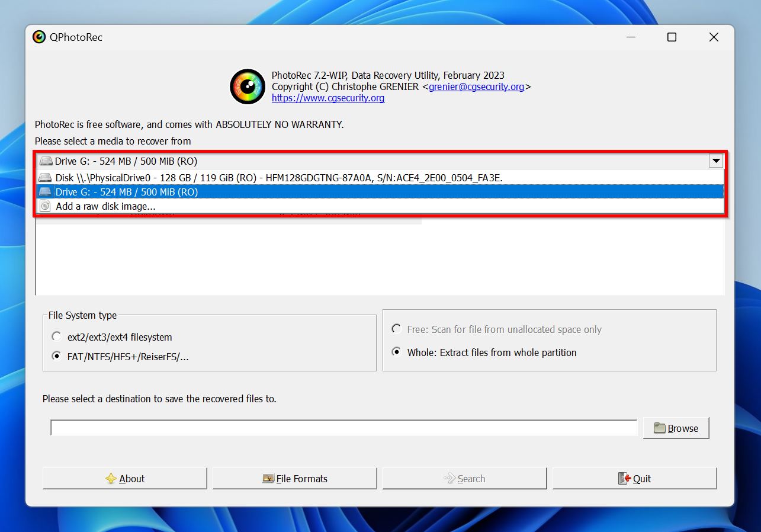Click the destination path input field
This screenshot has height=532, width=761.
click(x=342, y=428)
